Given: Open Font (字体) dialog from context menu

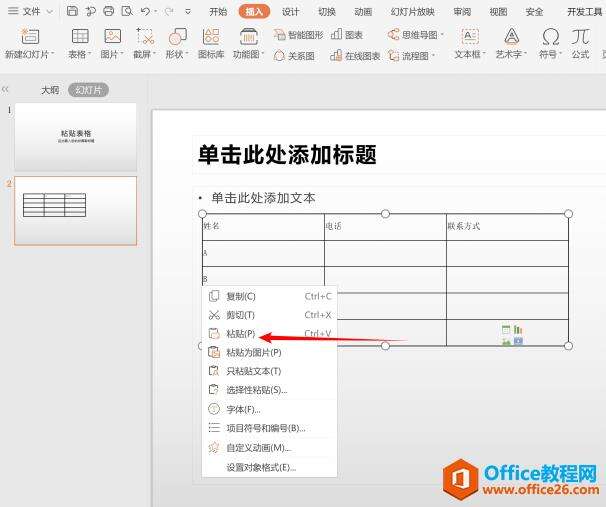Looking at the screenshot, I should [x=269, y=409].
